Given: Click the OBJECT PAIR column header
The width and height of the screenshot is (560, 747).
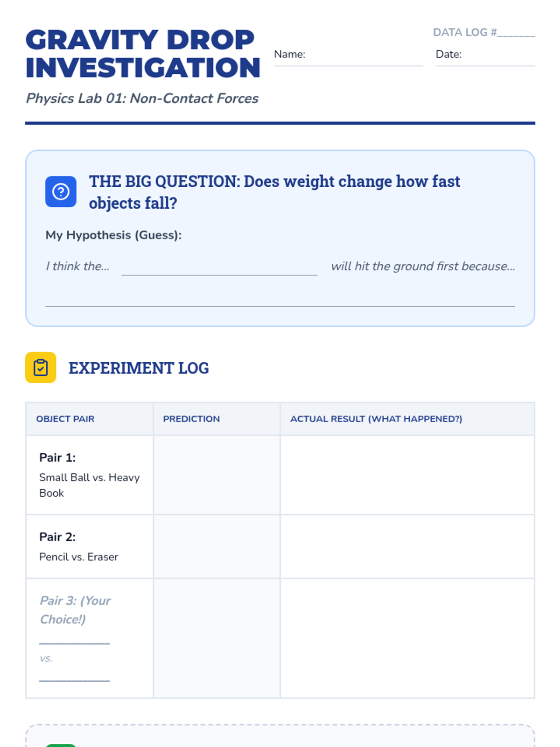Looking at the screenshot, I should 65,419.
